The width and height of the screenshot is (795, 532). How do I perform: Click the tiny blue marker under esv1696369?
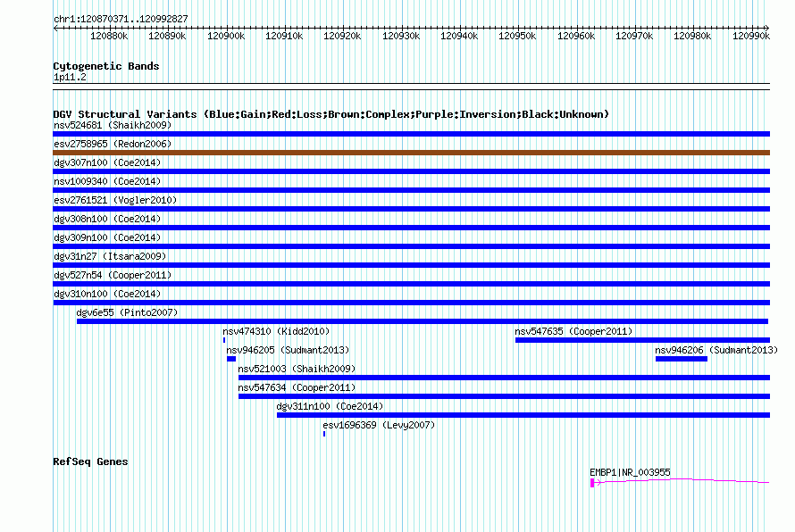tap(324, 434)
